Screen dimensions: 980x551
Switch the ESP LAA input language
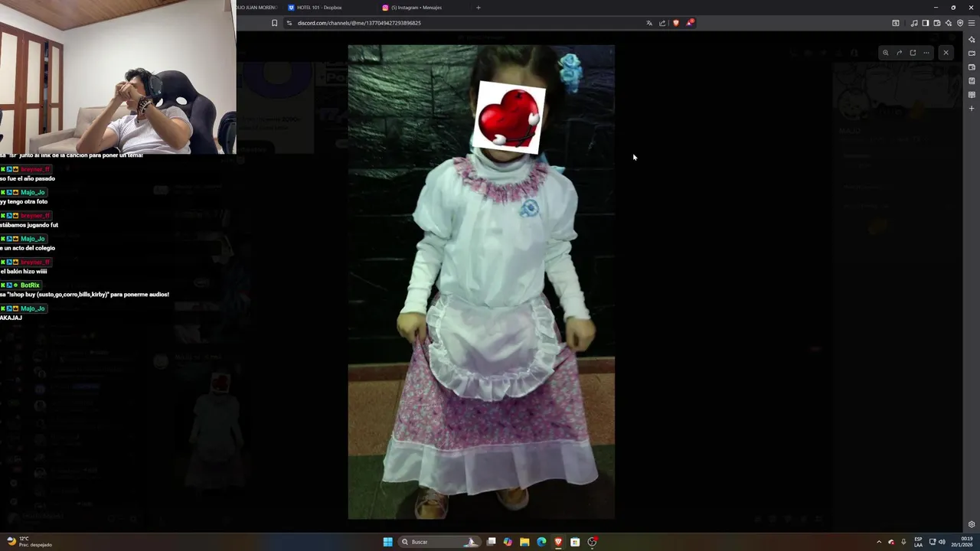coord(918,542)
